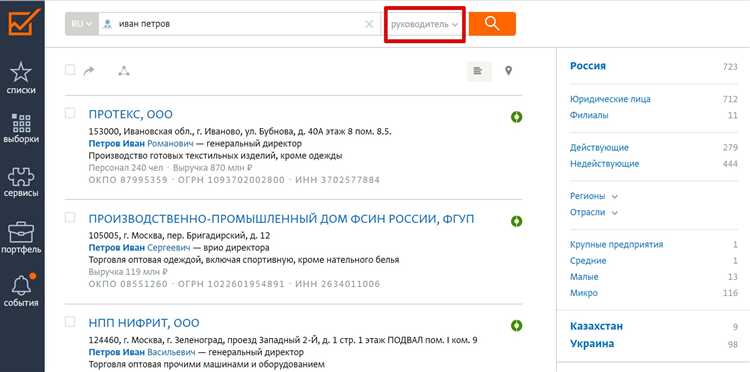Screen dimensions: 750x372
Task: Filter by Крупные предприятия
Action: [617, 245]
